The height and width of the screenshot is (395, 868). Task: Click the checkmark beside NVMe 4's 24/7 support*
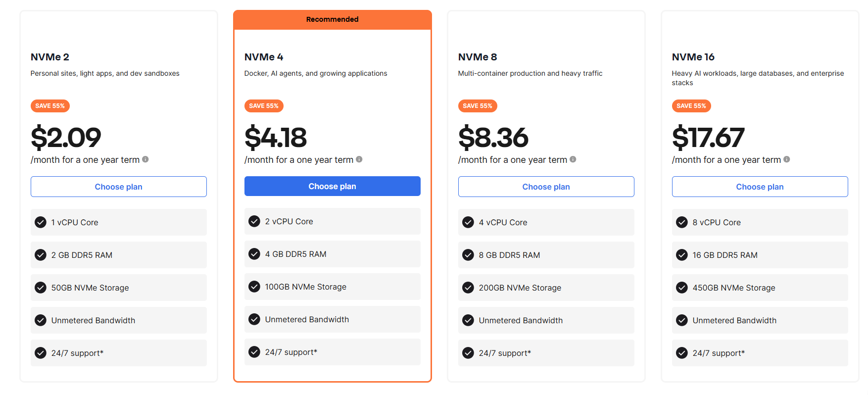254,352
